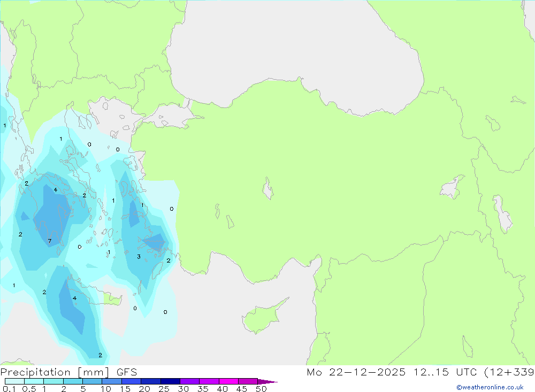Click the 'Precipitation [mm]' title text
Screen dimensions: 535x392
pos(55,372)
